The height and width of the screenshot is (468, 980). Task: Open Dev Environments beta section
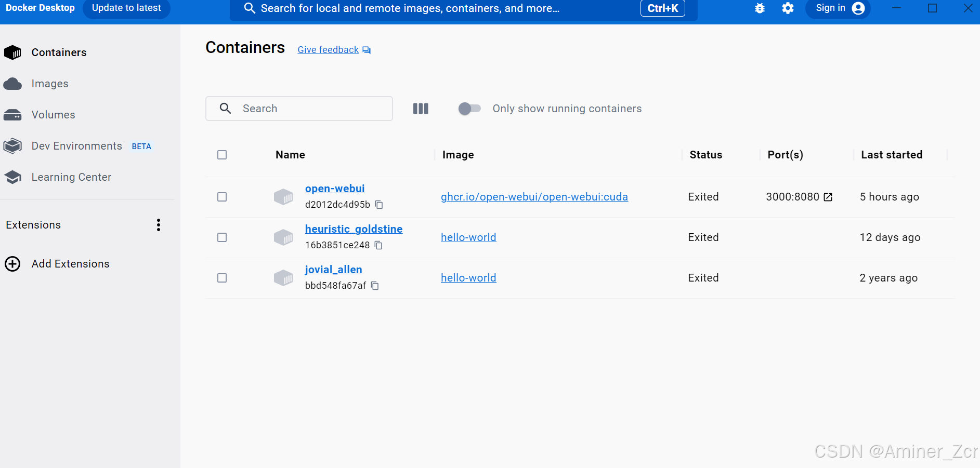(x=76, y=146)
